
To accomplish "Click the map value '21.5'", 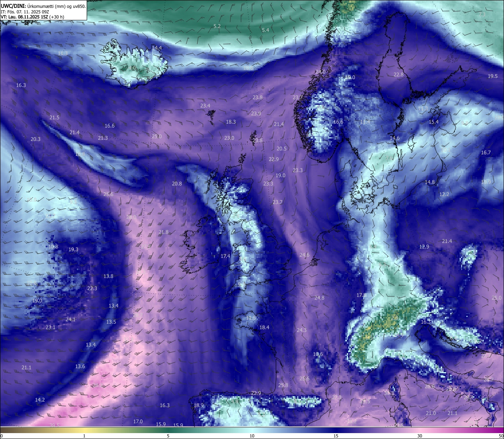I will pos(54,117).
